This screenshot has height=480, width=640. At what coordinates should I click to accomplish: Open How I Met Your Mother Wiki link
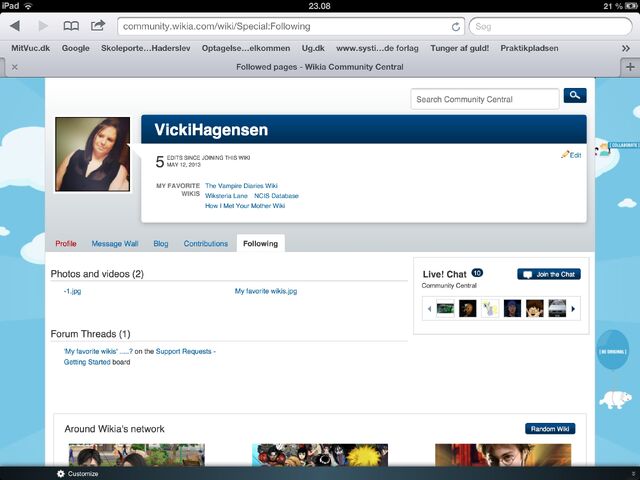point(245,206)
